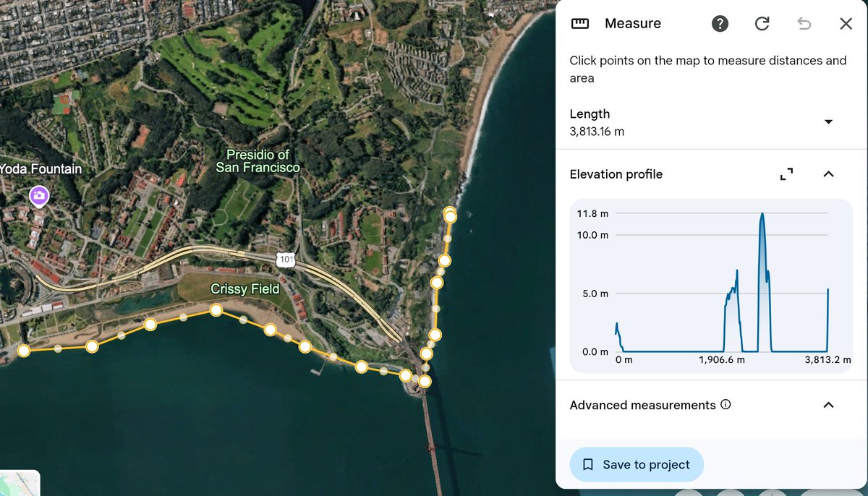Select the path start point at the western end
Viewport: 868px width, 496px height.
[24, 351]
